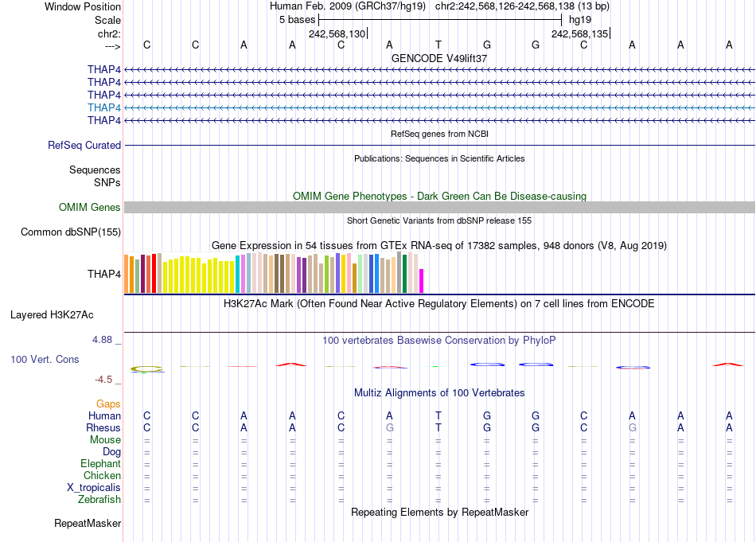The image size is (756, 542).
Task: Click the -4.5 PhyloP lower scale value
Action: [103, 380]
